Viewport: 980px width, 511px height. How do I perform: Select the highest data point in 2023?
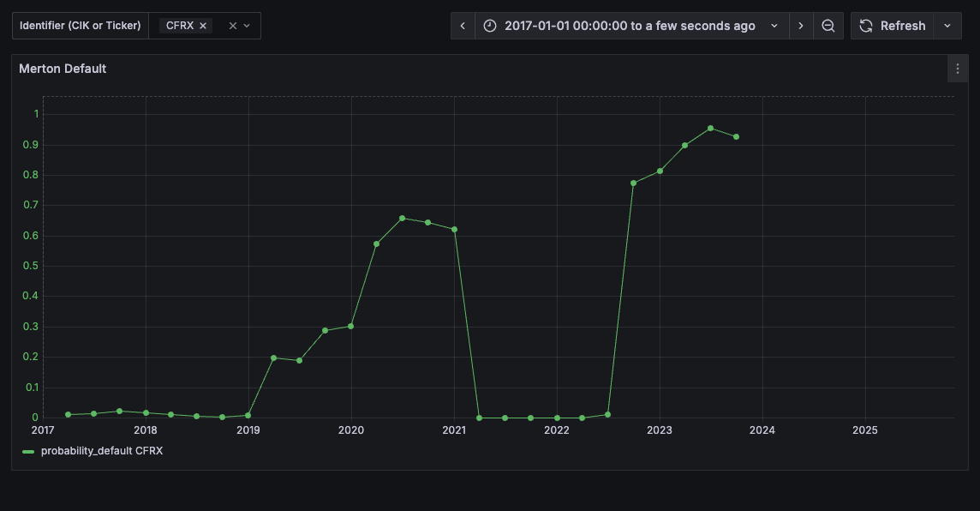710,129
